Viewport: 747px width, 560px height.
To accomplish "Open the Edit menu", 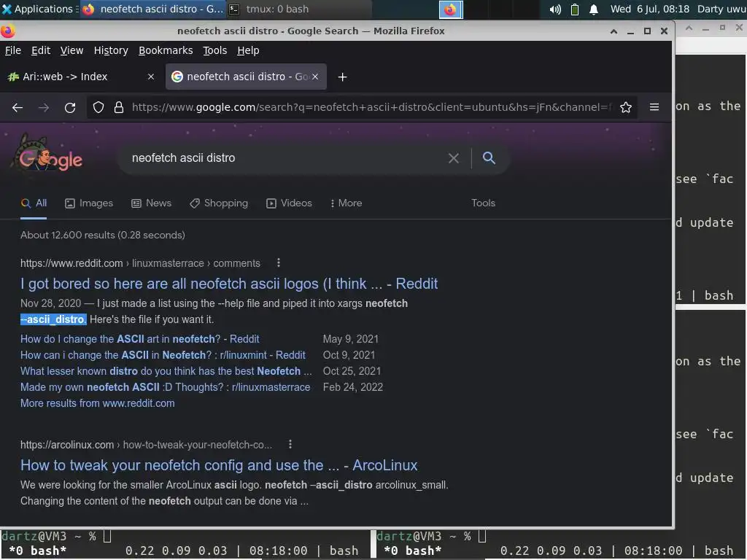I will [x=41, y=50].
